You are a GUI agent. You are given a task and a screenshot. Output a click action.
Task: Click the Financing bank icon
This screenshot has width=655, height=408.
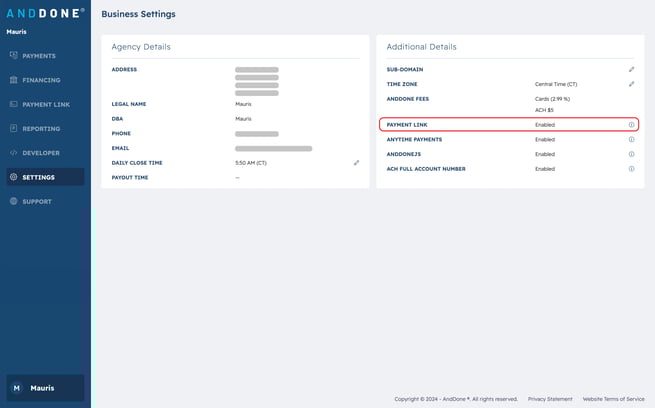13,79
